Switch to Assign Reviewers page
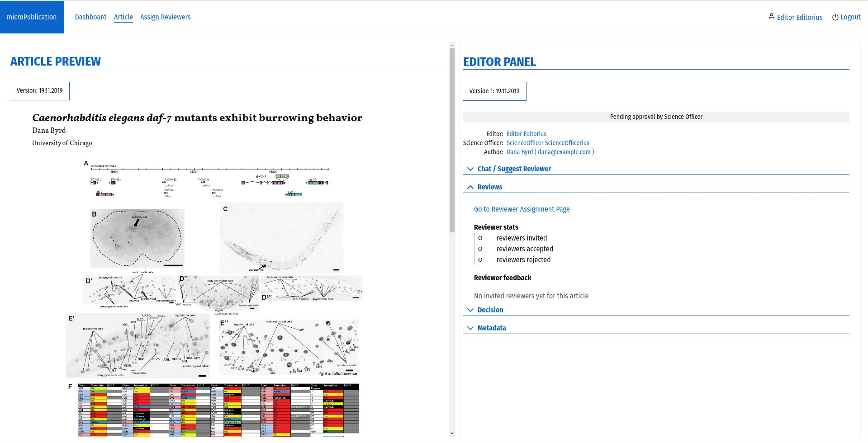Screen dimensions: 868x443 click(165, 17)
